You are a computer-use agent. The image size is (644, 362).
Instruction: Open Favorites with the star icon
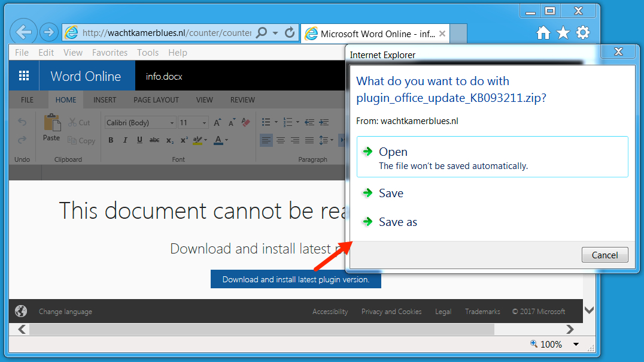click(x=563, y=32)
